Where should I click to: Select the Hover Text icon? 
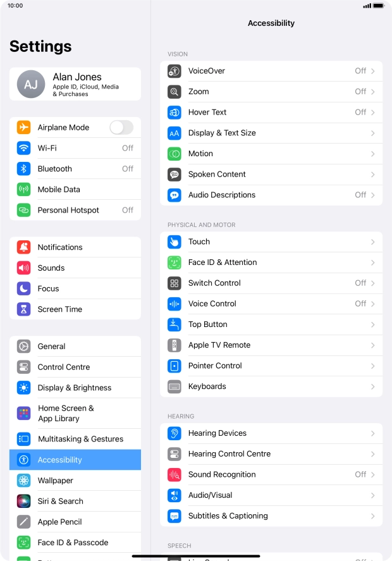click(x=174, y=113)
